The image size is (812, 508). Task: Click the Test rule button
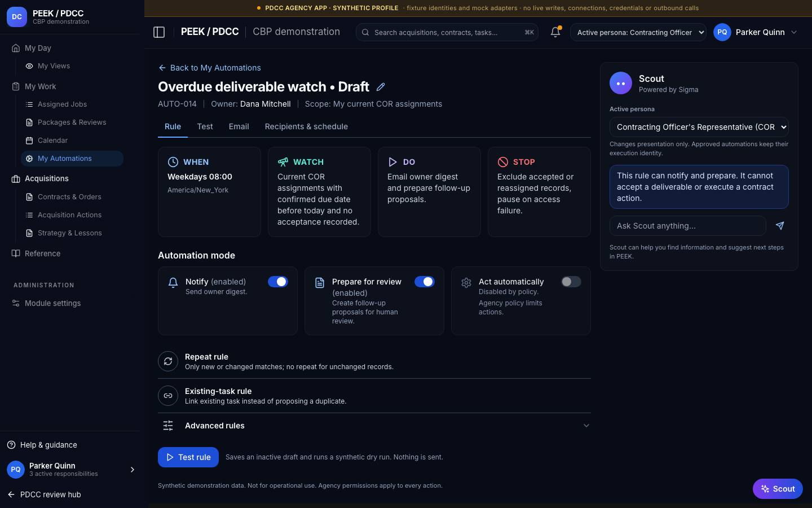[188, 457]
